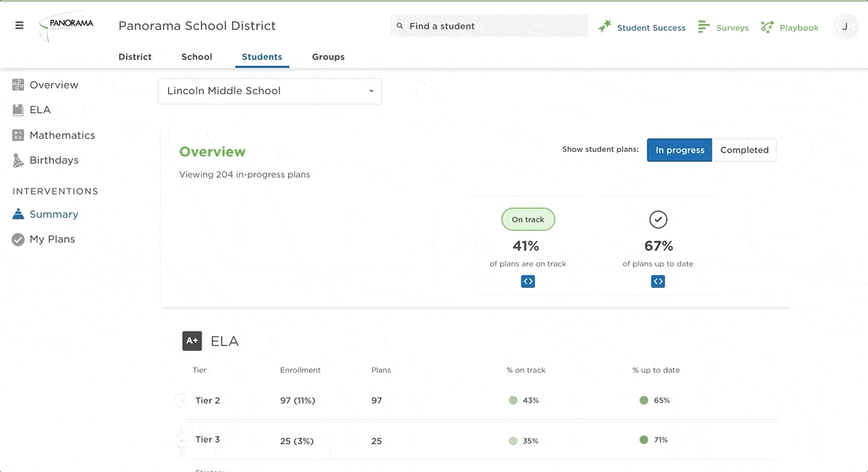Click embed code icon under 41% on track

coord(528,281)
